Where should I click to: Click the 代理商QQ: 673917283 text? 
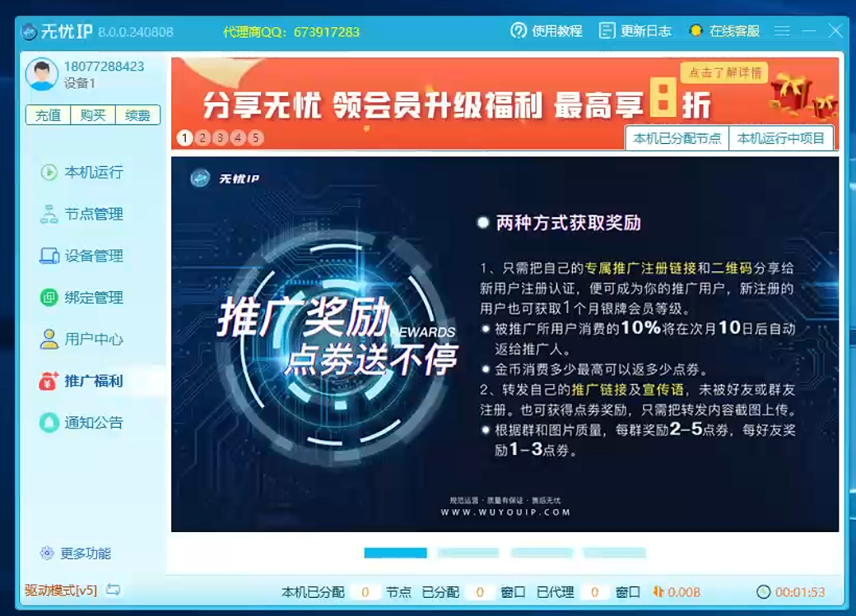coord(291,32)
